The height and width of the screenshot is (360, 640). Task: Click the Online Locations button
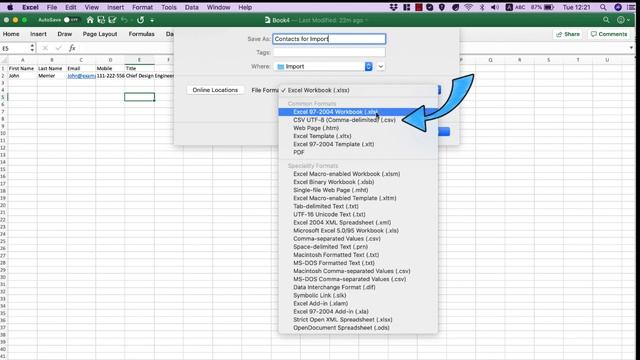[x=215, y=90]
